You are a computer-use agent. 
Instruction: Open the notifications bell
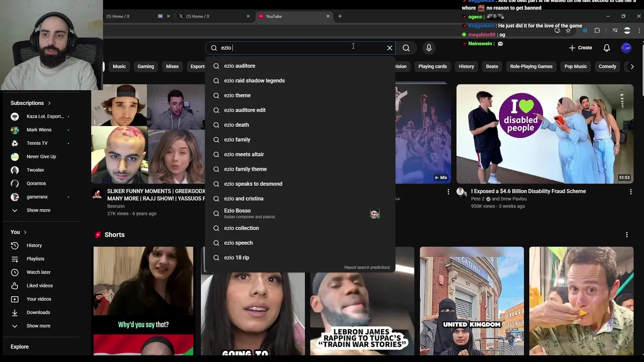pyautogui.click(x=607, y=48)
